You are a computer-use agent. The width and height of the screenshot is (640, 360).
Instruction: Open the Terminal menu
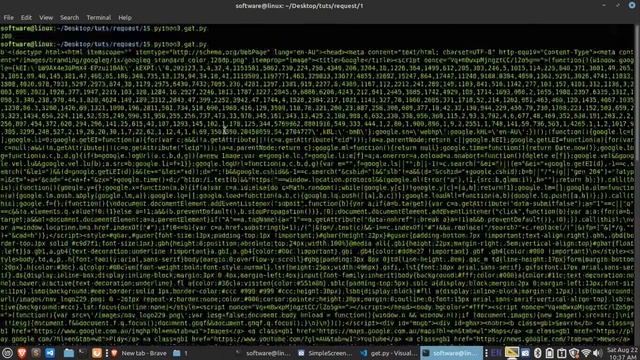click(x=98, y=18)
